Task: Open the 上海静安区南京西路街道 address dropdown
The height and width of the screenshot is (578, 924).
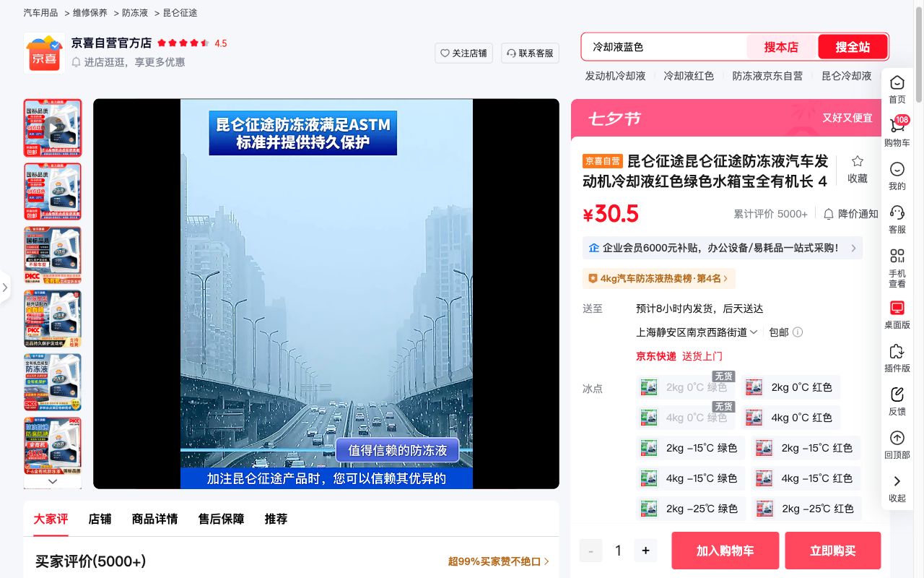Action: (x=697, y=332)
